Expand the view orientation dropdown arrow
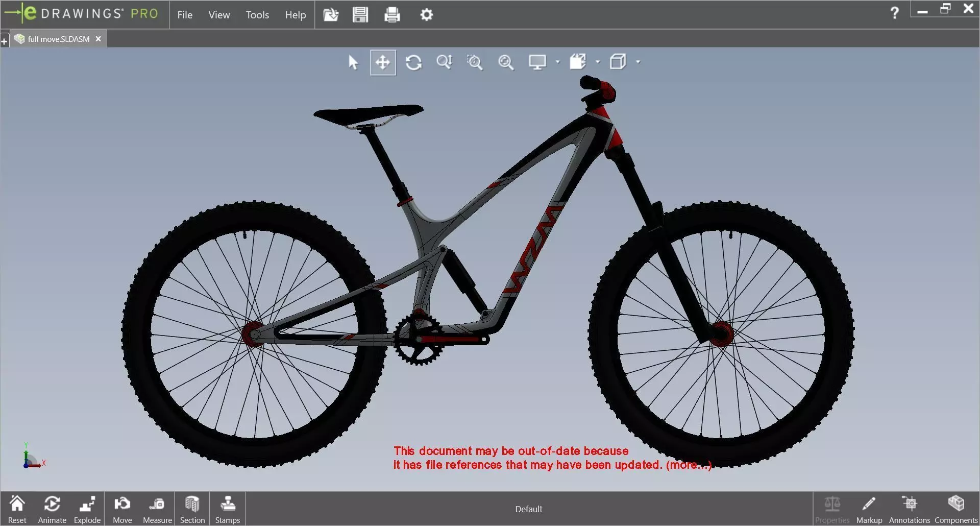Viewport: 980px width, 526px height. [598, 62]
